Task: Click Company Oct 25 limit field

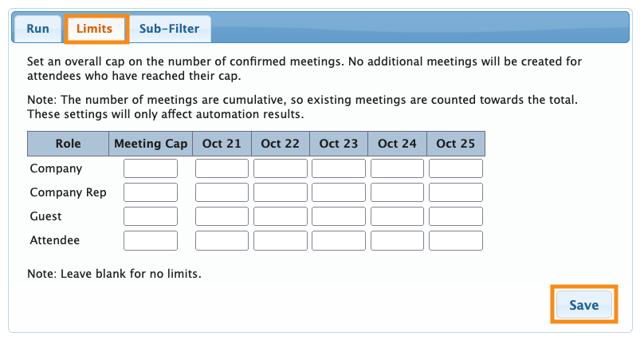Action: 456,168
